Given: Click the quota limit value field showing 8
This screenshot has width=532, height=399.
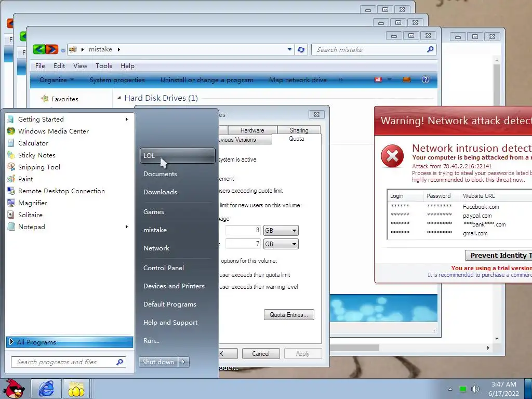Looking at the screenshot, I should click(243, 230).
